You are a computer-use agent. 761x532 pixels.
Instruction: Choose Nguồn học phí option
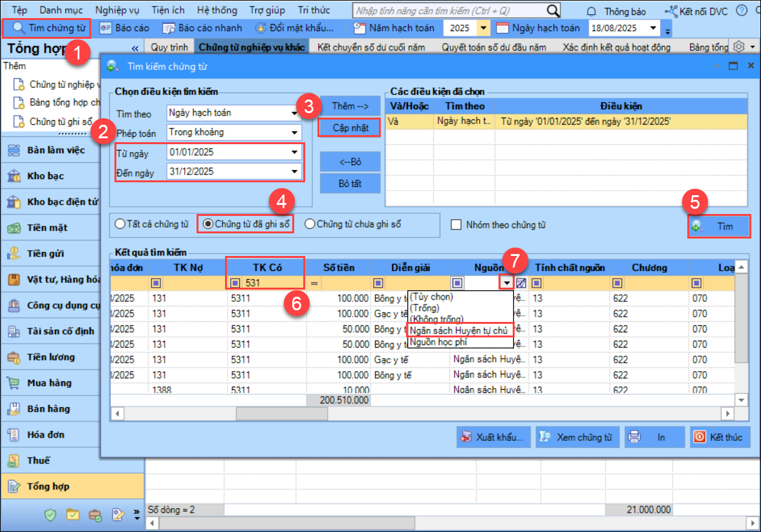(460, 342)
